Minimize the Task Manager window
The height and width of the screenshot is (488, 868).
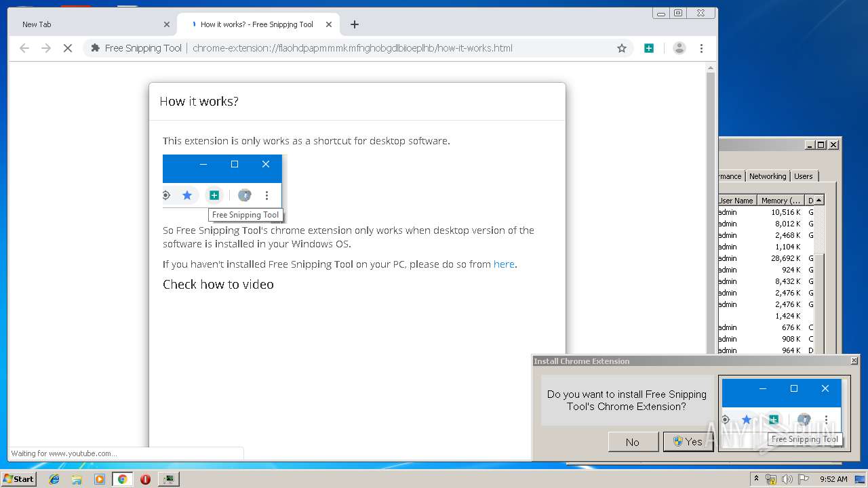click(810, 145)
